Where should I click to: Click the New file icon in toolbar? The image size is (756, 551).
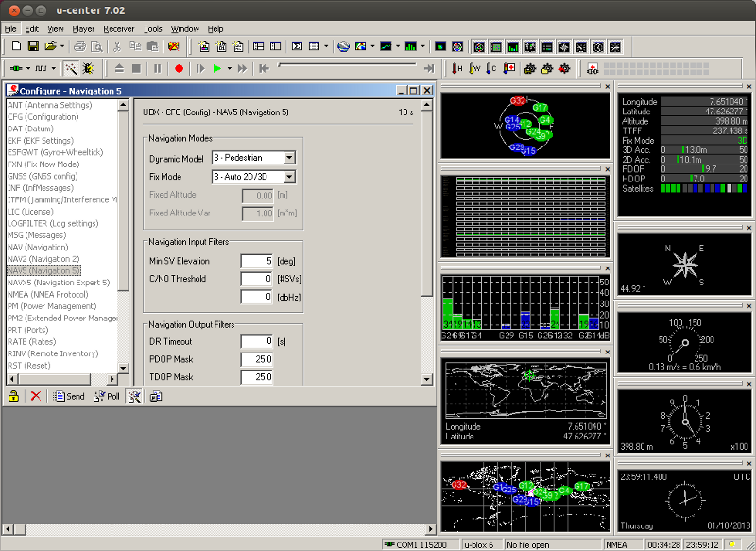tap(16, 46)
